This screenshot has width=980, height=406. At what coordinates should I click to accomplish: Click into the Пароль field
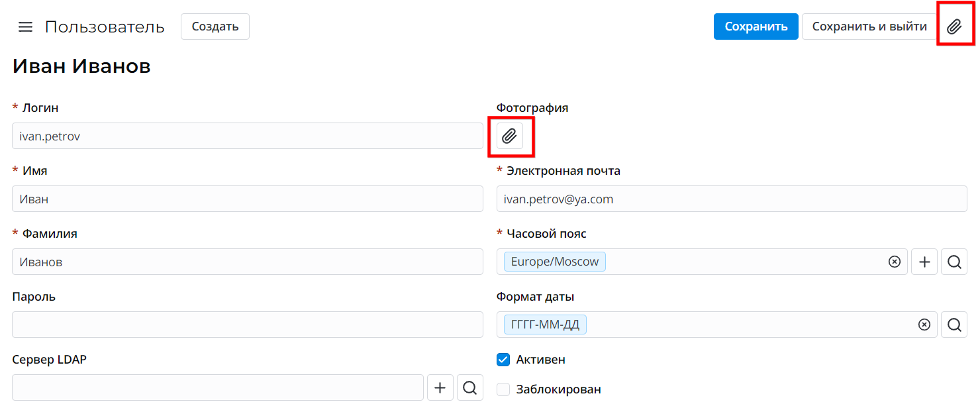(247, 325)
